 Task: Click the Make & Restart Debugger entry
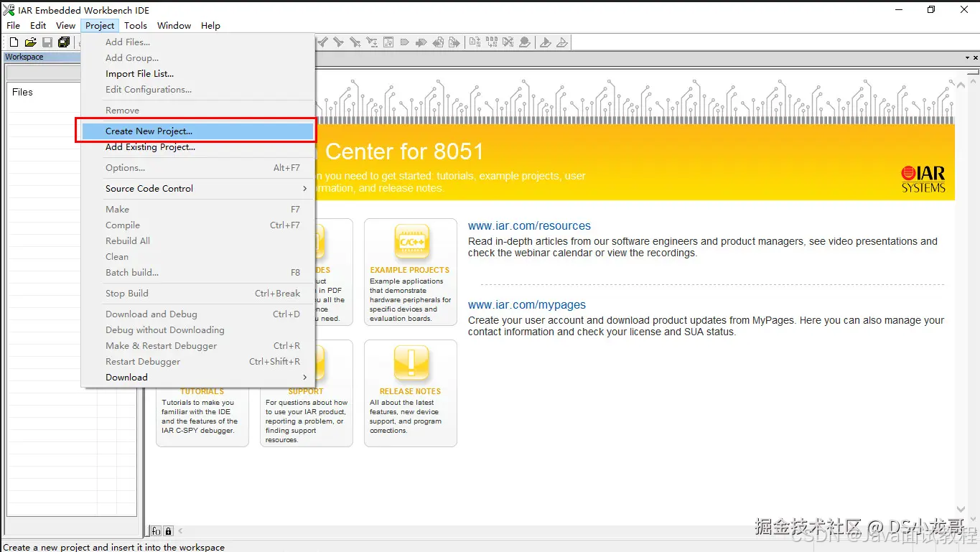click(x=197, y=346)
